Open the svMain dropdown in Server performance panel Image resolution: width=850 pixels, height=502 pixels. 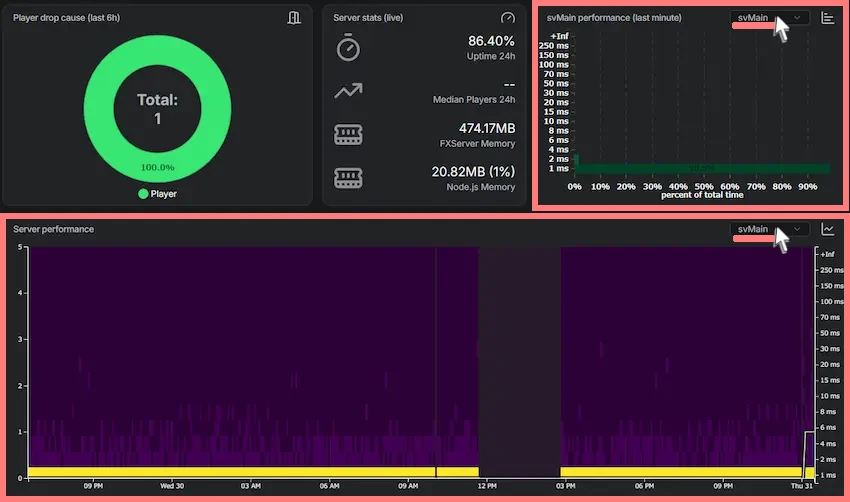click(769, 229)
